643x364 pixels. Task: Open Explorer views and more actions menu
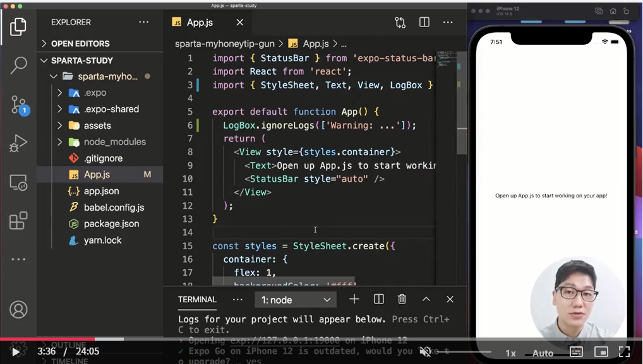tap(143, 22)
